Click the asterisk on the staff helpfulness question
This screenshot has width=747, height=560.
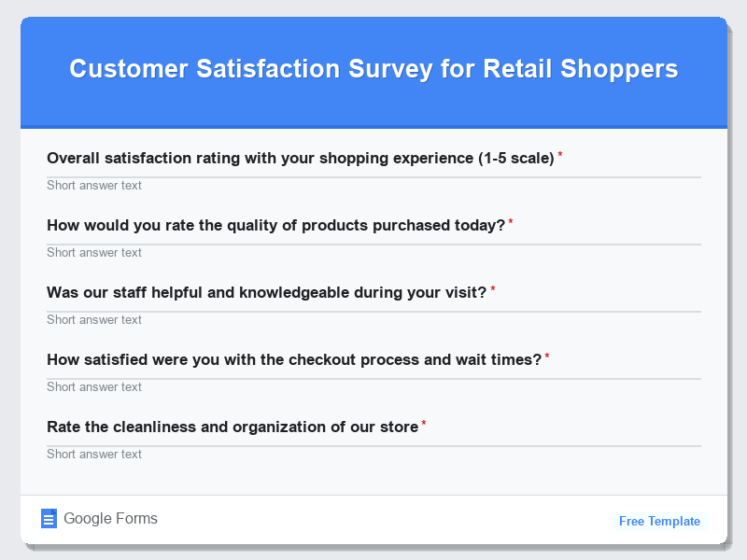tap(495, 287)
